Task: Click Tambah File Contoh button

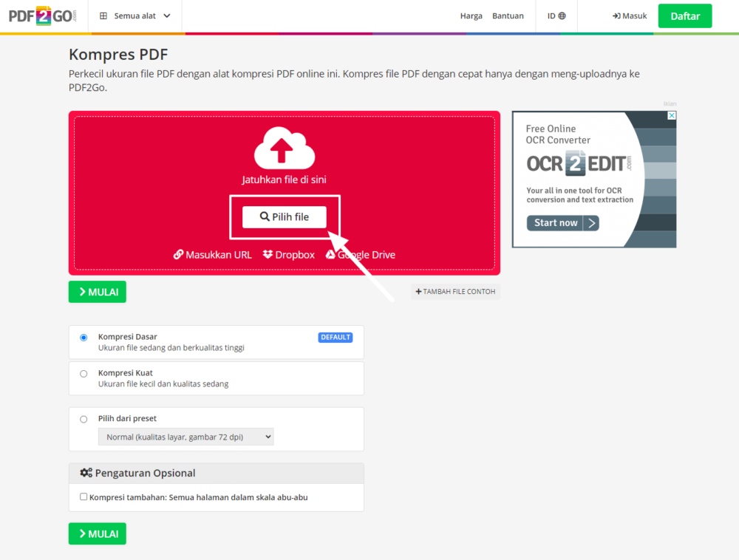Action: point(455,292)
